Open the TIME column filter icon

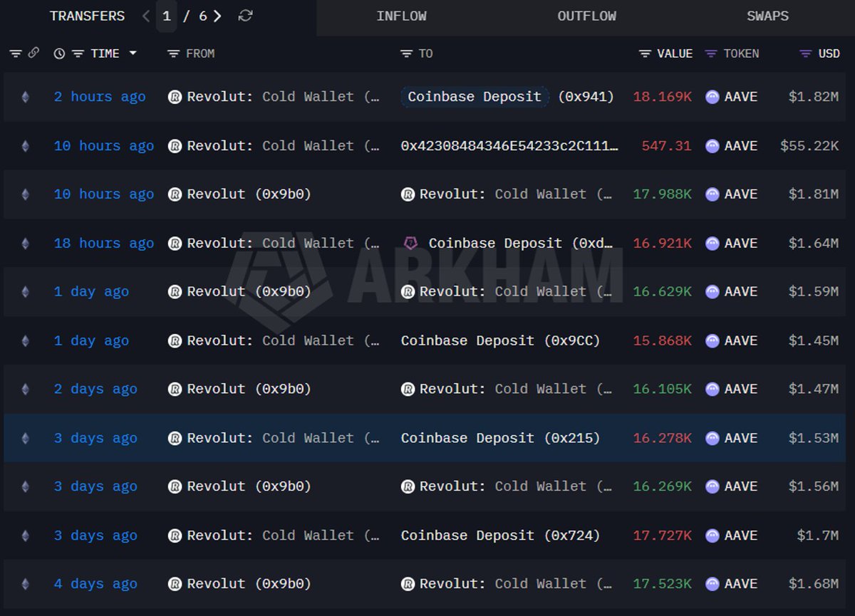pyautogui.click(x=78, y=53)
